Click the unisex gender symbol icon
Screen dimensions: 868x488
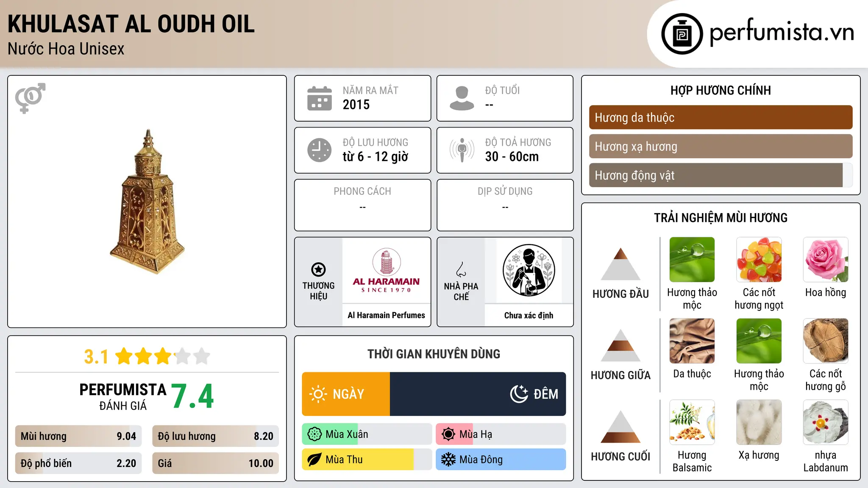coord(30,98)
